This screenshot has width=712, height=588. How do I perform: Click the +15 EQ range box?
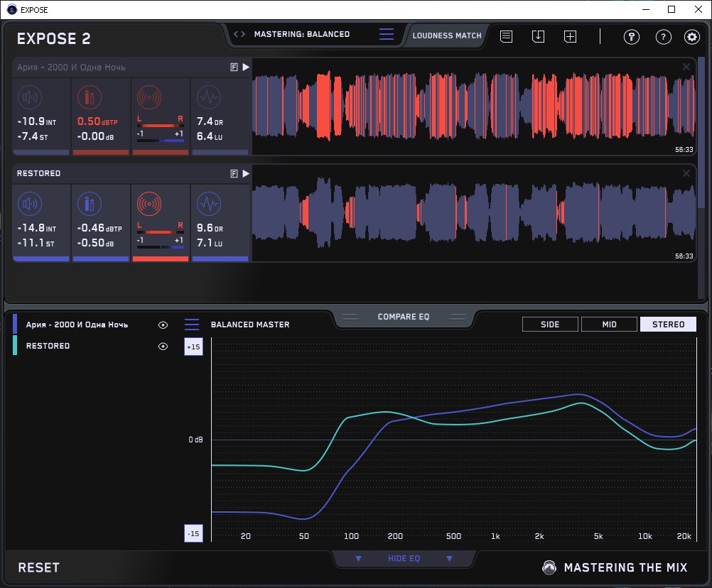click(x=193, y=347)
